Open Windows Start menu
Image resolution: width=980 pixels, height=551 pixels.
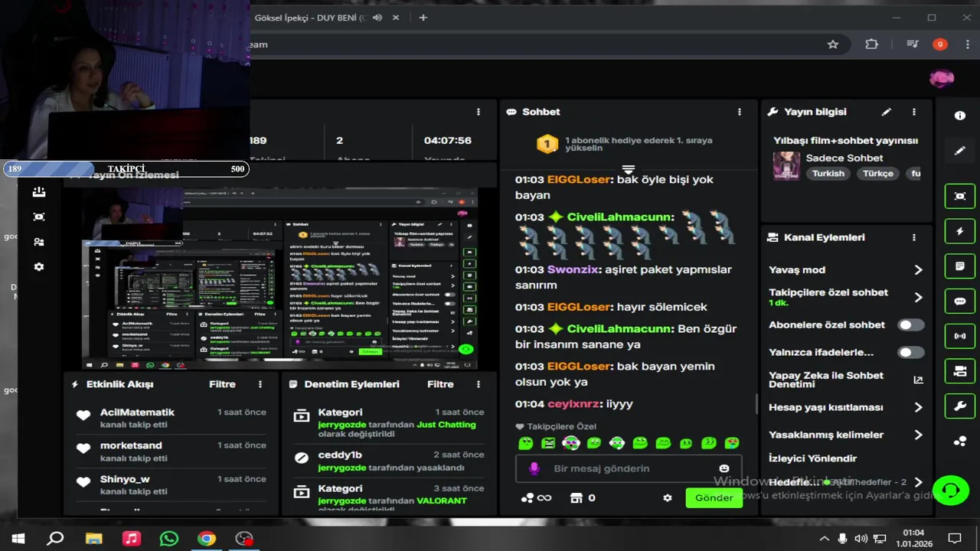point(18,539)
